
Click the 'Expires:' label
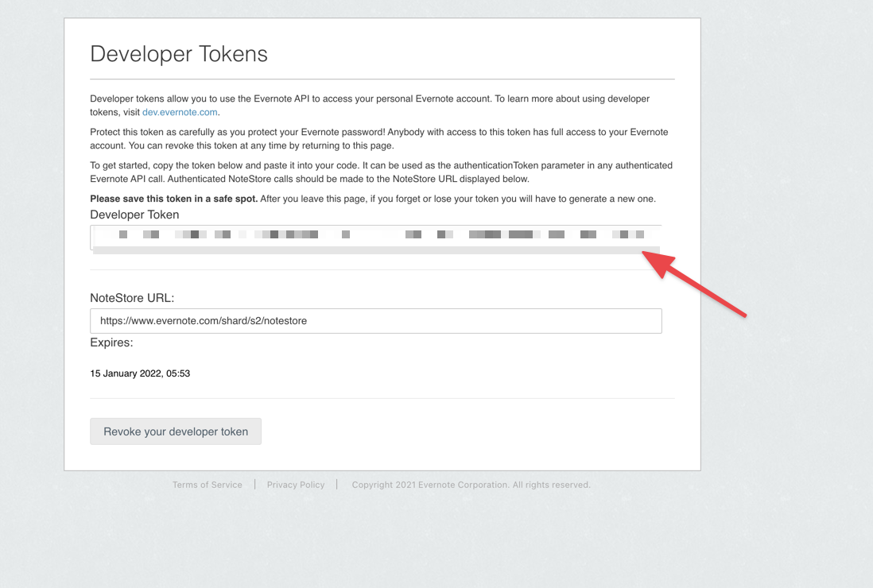point(111,342)
